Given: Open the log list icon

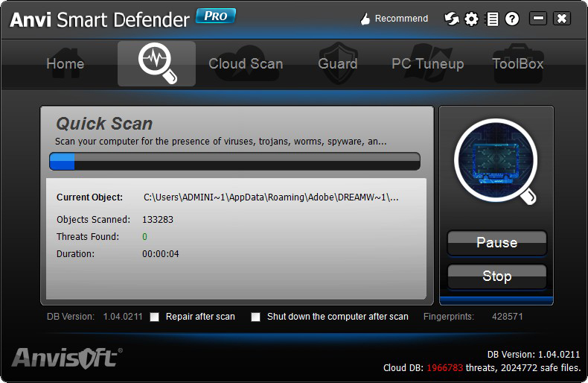Looking at the screenshot, I should click(492, 19).
